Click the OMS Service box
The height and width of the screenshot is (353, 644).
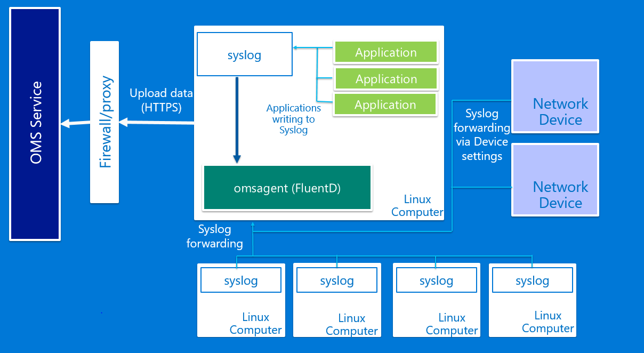click(35, 124)
